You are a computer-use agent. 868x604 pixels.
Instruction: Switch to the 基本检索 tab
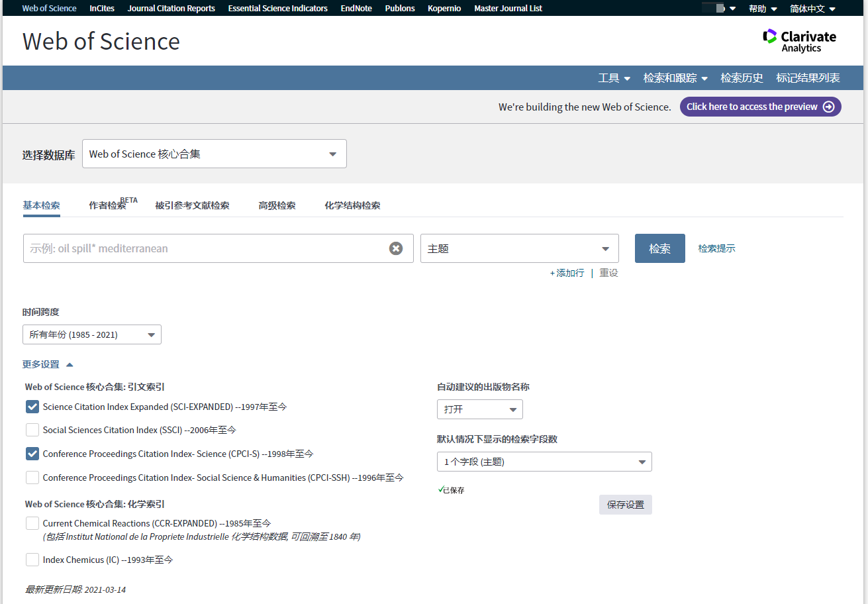point(41,205)
